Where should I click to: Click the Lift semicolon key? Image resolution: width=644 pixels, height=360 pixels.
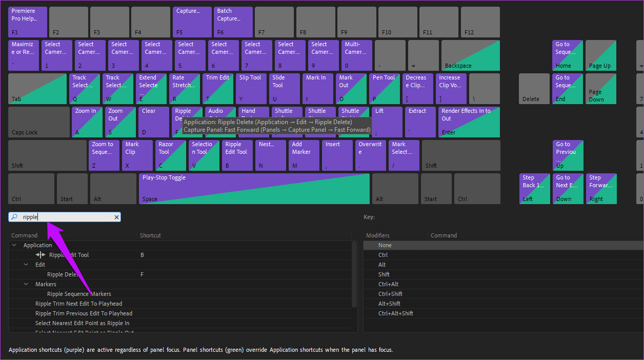point(387,122)
